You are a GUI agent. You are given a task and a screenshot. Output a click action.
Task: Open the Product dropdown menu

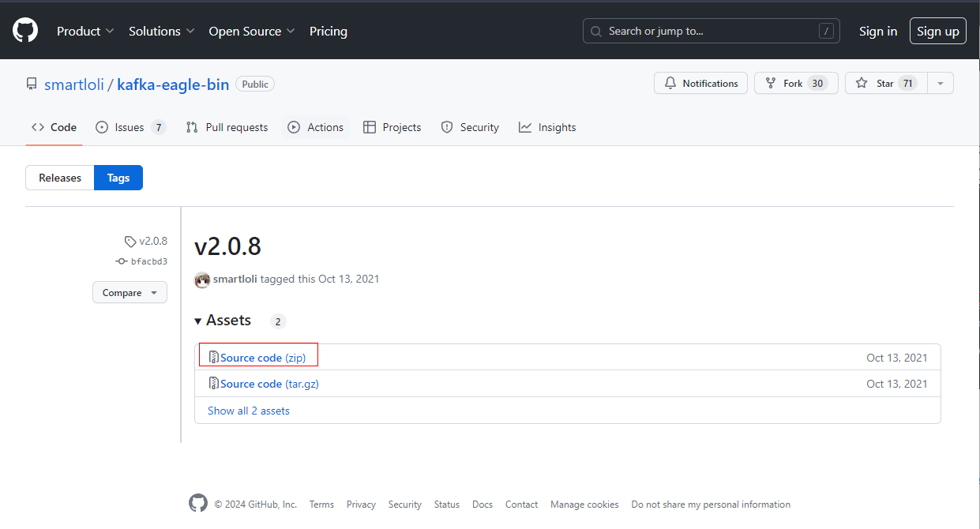click(85, 32)
